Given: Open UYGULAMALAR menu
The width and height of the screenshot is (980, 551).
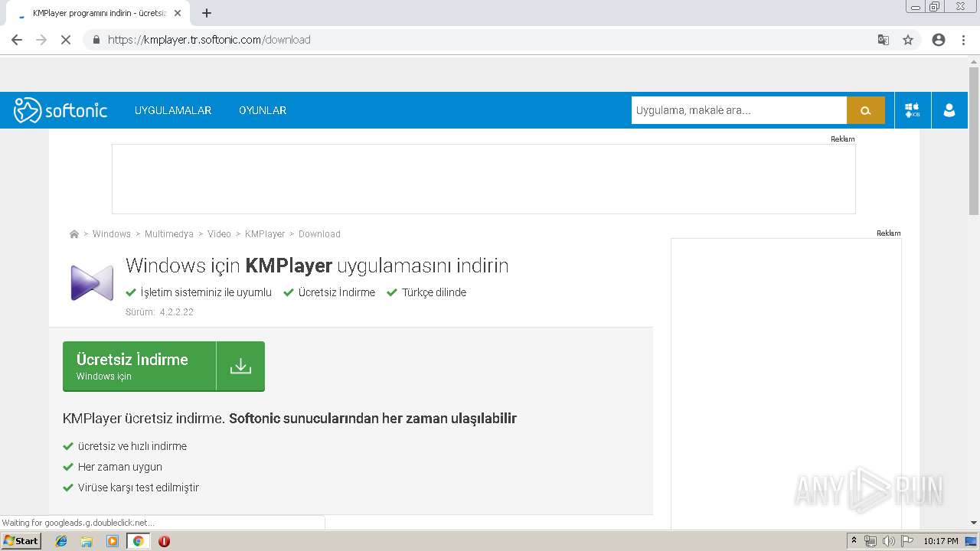Looking at the screenshot, I should point(173,110).
